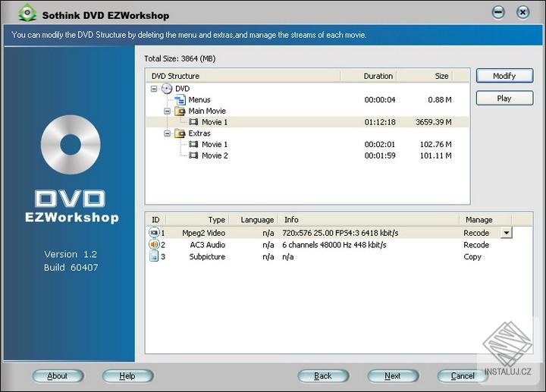Select Movie 1 under Extras
The height and width of the screenshot is (392, 546).
pos(215,145)
